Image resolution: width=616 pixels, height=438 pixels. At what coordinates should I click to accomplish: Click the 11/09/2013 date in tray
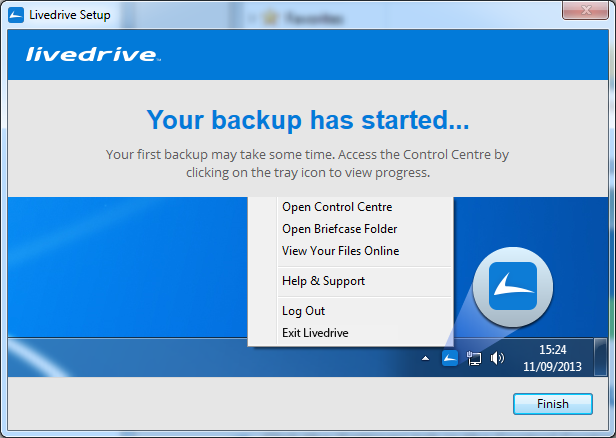click(552, 367)
